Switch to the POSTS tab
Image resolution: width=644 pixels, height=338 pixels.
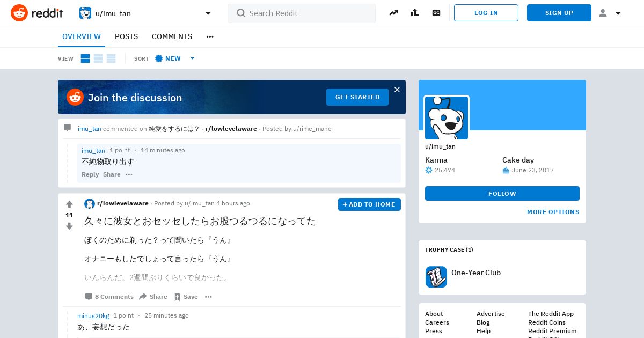pos(127,36)
